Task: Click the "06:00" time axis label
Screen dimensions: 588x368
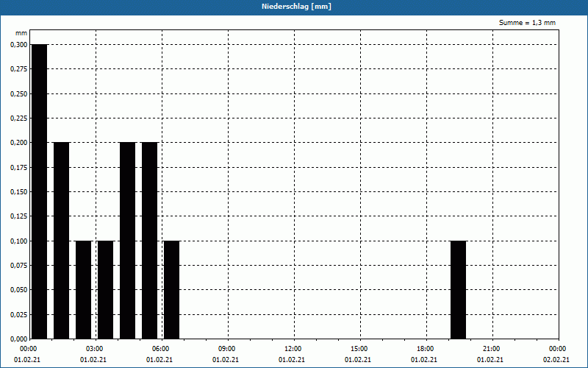Action: [161, 349]
